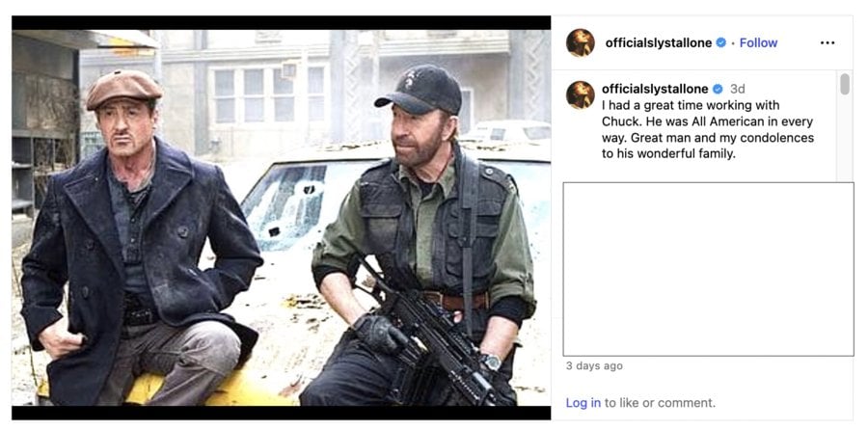This screenshot has width=868, height=429.
Task: Click the profile avatar beside the caption
Action: tap(581, 94)
